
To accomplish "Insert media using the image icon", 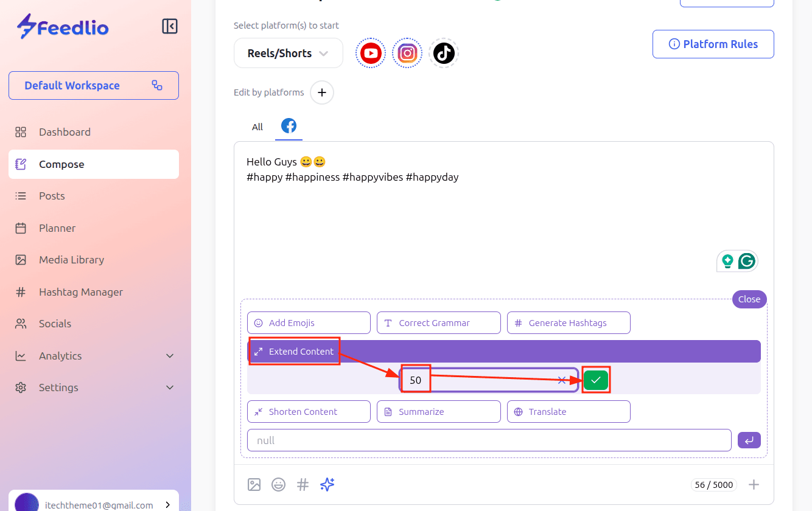I will coord(254,484).
